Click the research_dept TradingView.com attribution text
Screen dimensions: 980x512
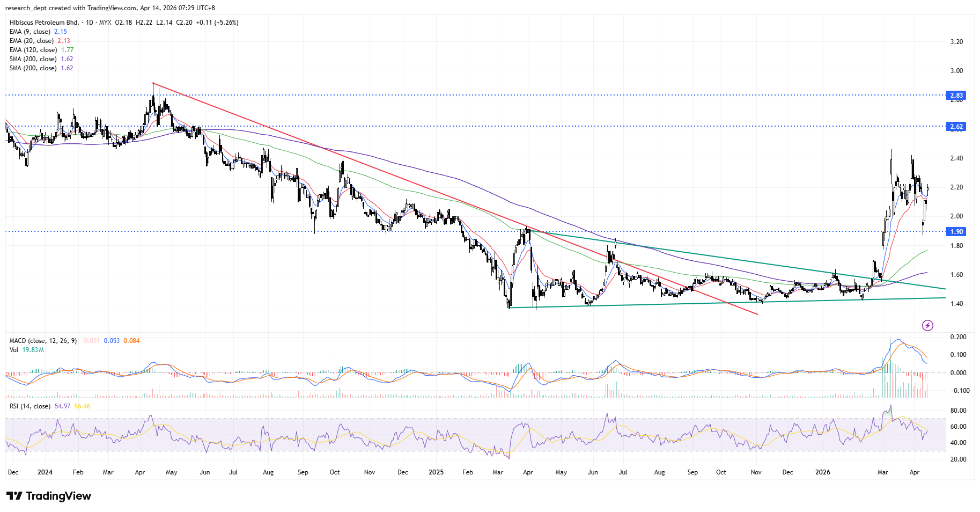110,8
